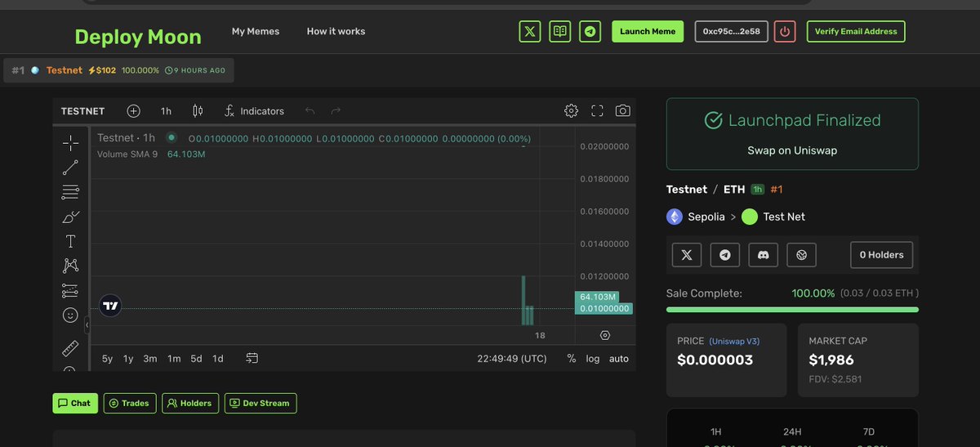Select the Fibonacci retracement tool
This screenshot has width=980, height=447.
coord(71,192)
